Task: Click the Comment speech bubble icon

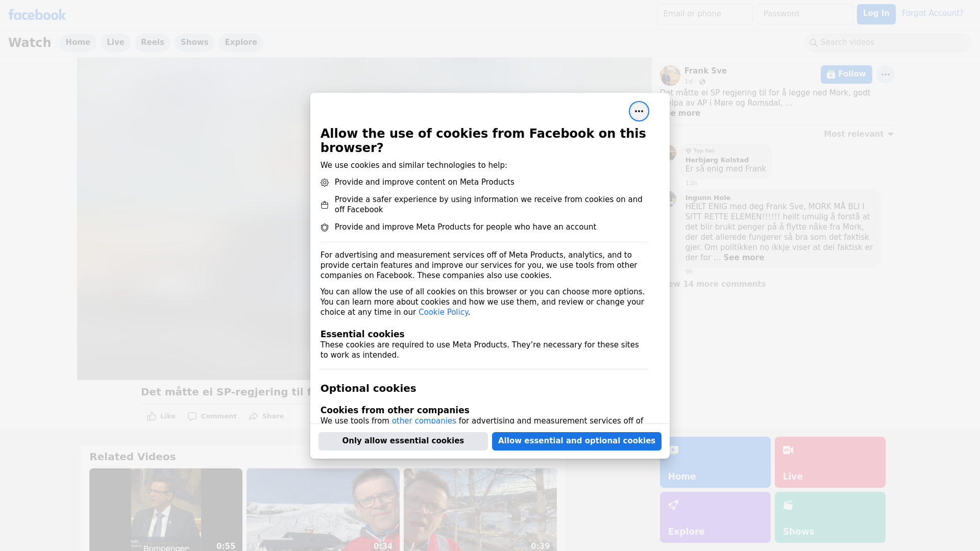Action: tap(192, 416)
